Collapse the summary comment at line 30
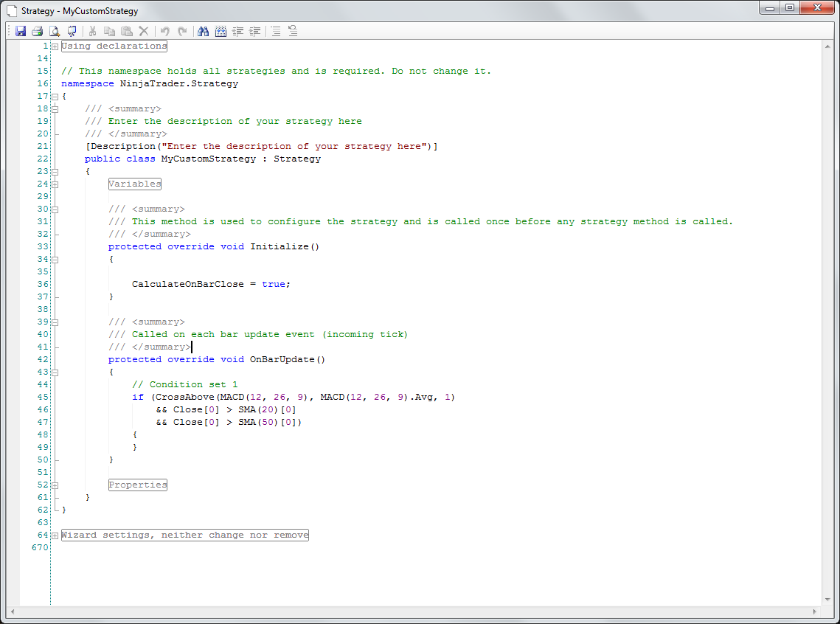Viewport: 840px width, 624px height. pos(55,209)
